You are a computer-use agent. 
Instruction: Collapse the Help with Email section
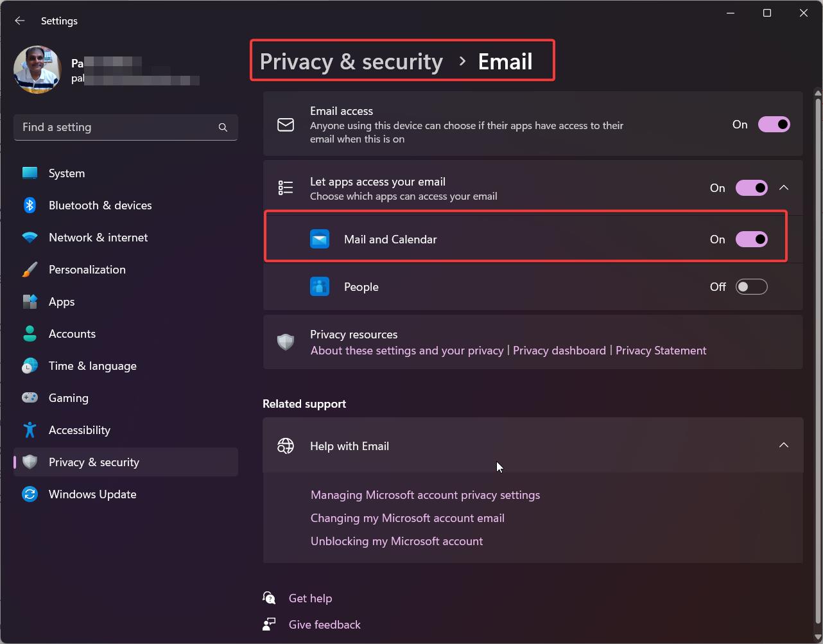click(784, 446)
